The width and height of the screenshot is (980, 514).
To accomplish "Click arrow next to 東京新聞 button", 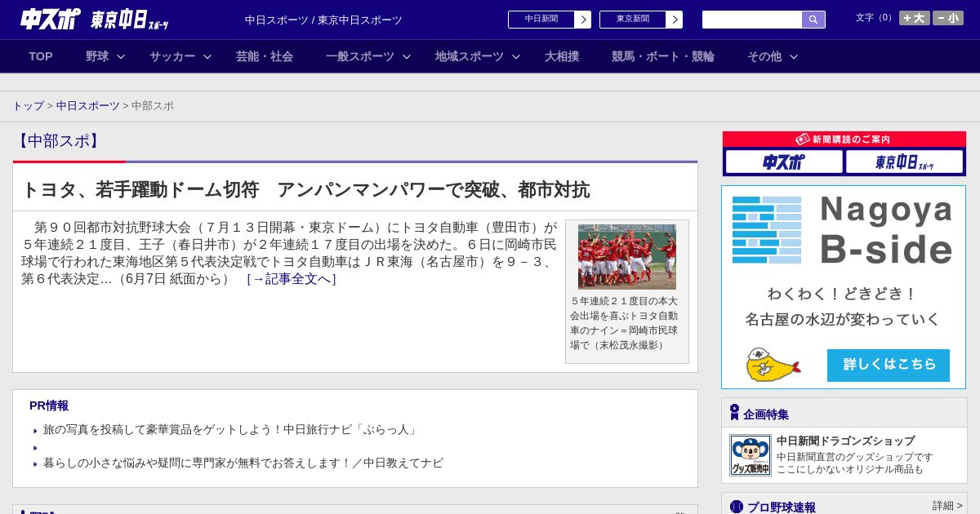I will point(675,20).
